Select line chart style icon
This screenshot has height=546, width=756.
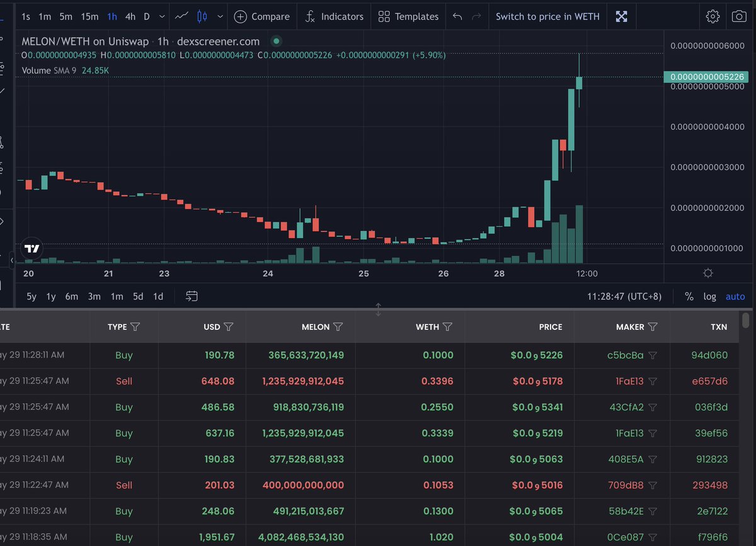coord(181,16)
